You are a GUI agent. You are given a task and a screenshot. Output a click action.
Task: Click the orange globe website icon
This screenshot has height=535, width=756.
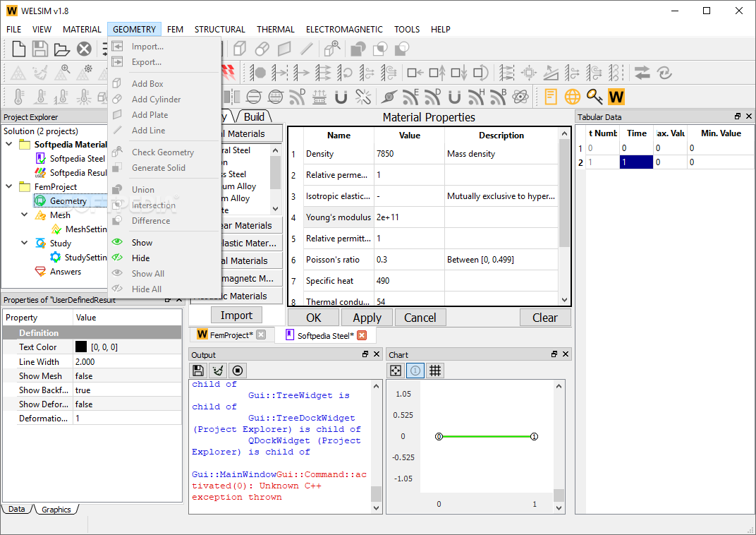[x=573, y=97]
